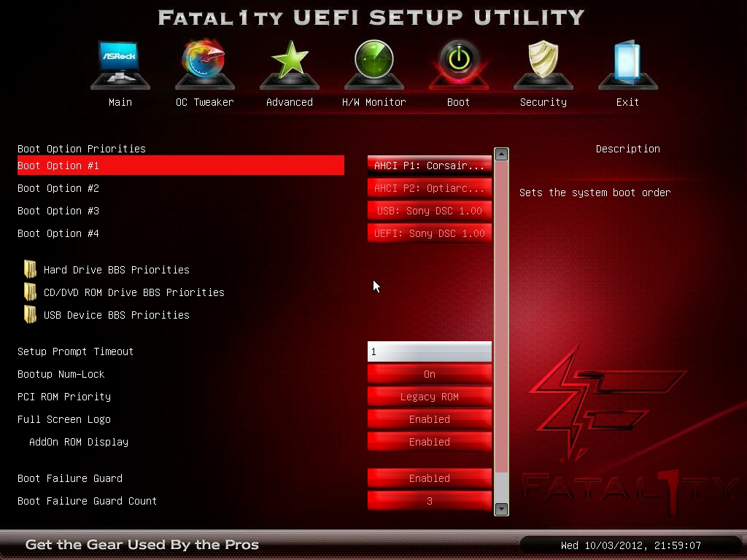Open Boot Option #2 AHCI P2 Optiarc dropdown
Viewport: 747px width, 560px height.
coord(429,188)
